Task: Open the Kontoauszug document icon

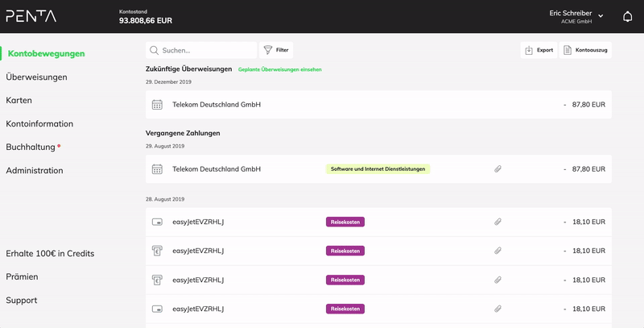Action: click(568, 50)
